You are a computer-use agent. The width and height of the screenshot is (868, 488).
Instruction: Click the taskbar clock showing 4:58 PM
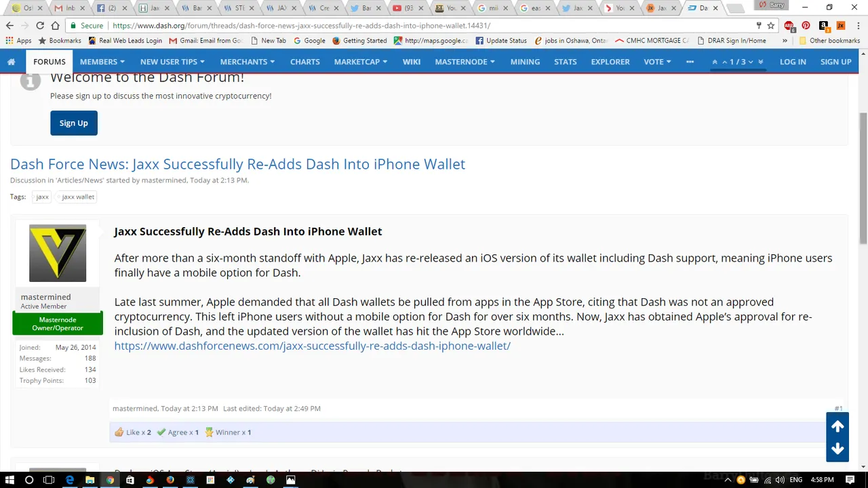[822, 480]
